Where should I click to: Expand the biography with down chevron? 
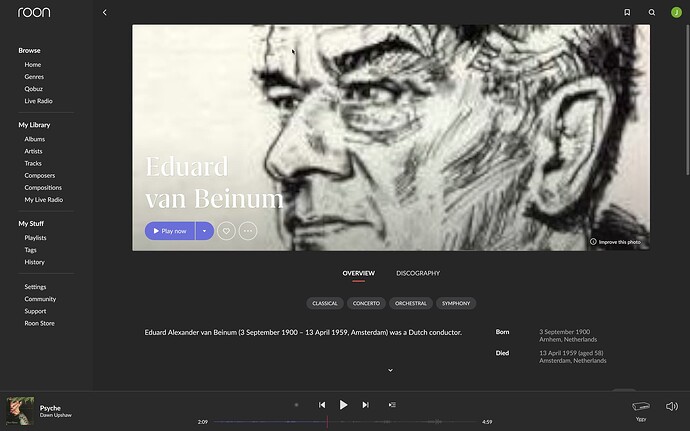pos(390,370)
